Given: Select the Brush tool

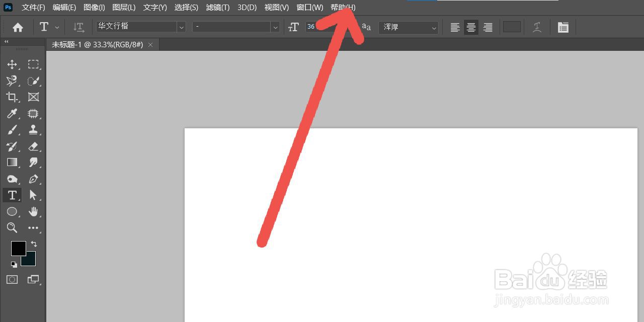Looking at the screenshot, I should click(x=12, y=130).
